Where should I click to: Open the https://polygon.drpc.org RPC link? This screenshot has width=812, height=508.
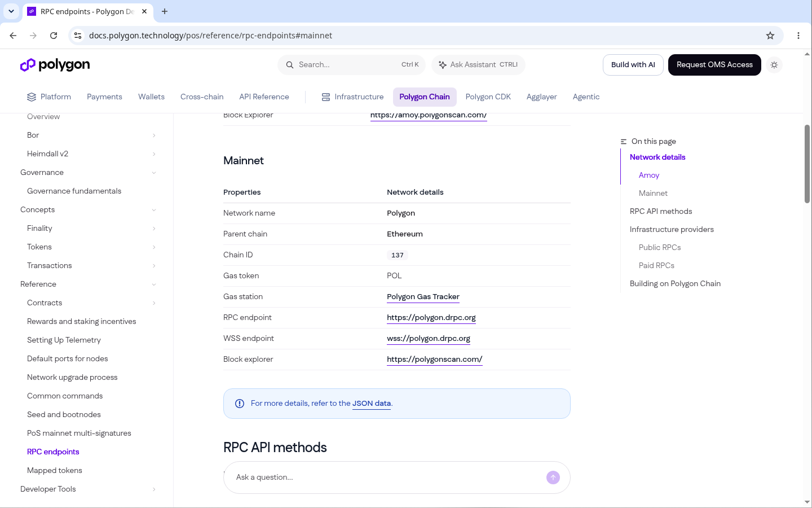(431, 318)
